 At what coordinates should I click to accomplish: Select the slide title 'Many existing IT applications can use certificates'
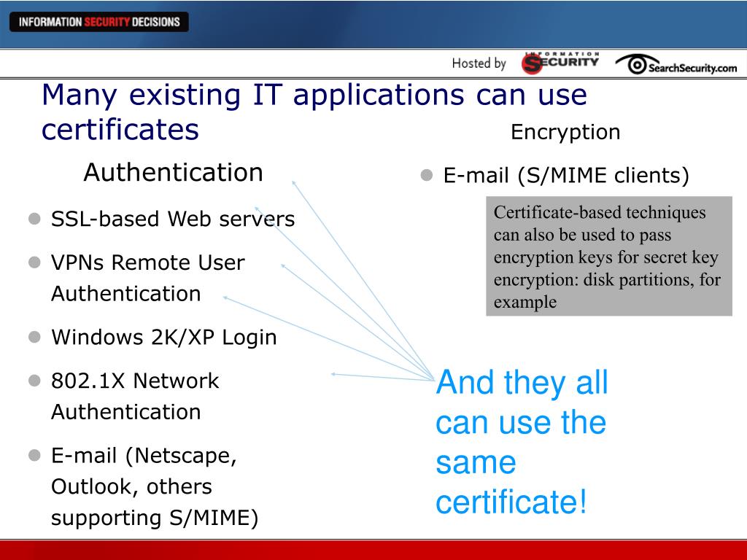[x=314, y=112]
